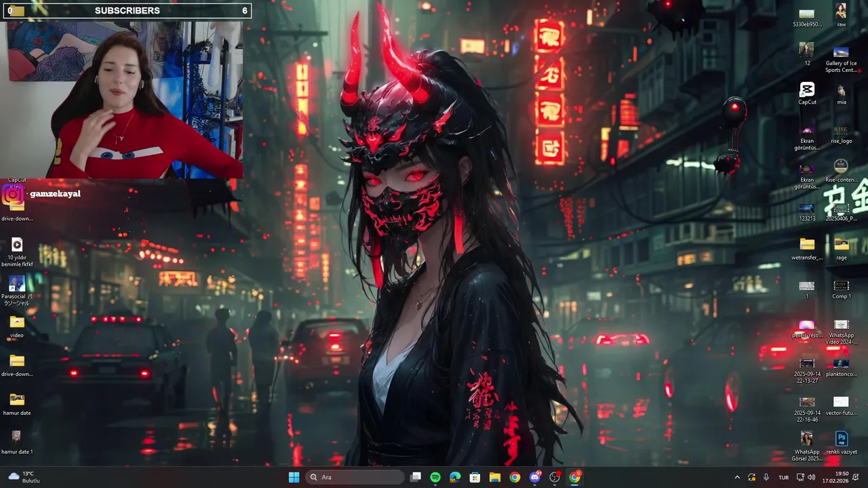Open Discord from the taskbar
868x488 pixels.
[x=535, y=477]
